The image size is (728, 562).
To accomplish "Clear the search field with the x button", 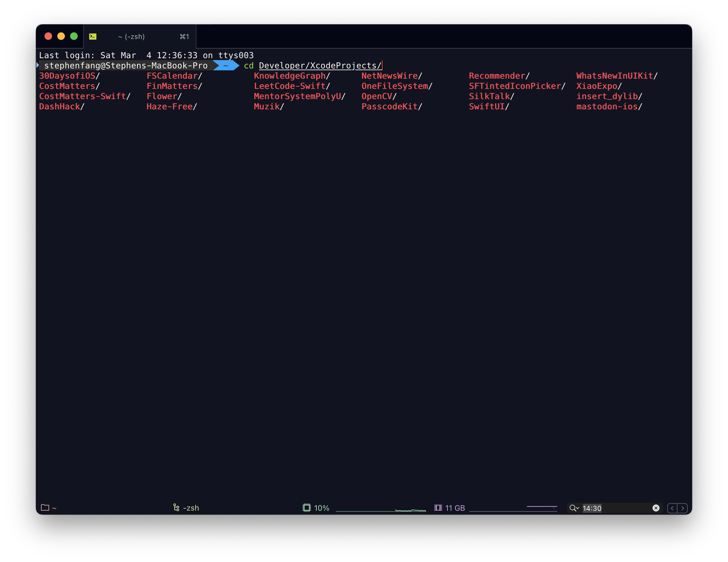I will (x=656, y=508).
